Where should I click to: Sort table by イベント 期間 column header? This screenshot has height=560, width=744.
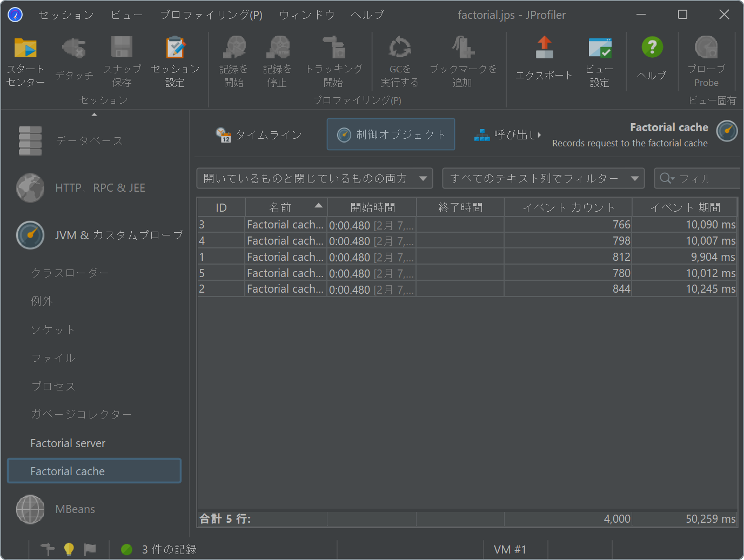[685, 207]
